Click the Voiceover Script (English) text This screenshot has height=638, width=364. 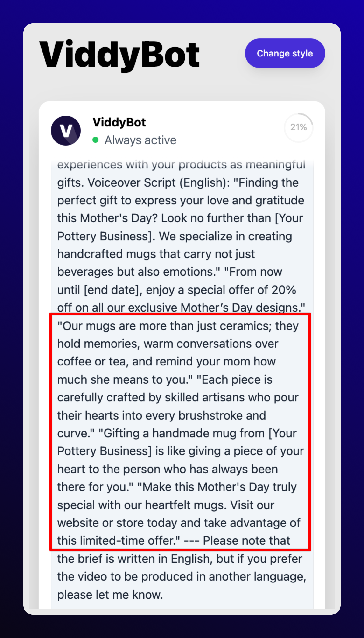(158, 183)
